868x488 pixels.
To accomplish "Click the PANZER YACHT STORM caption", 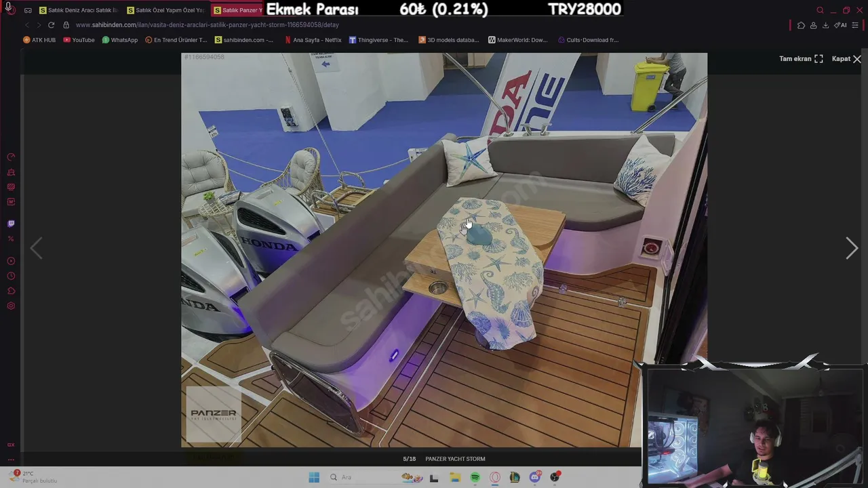I will [455, 459].
